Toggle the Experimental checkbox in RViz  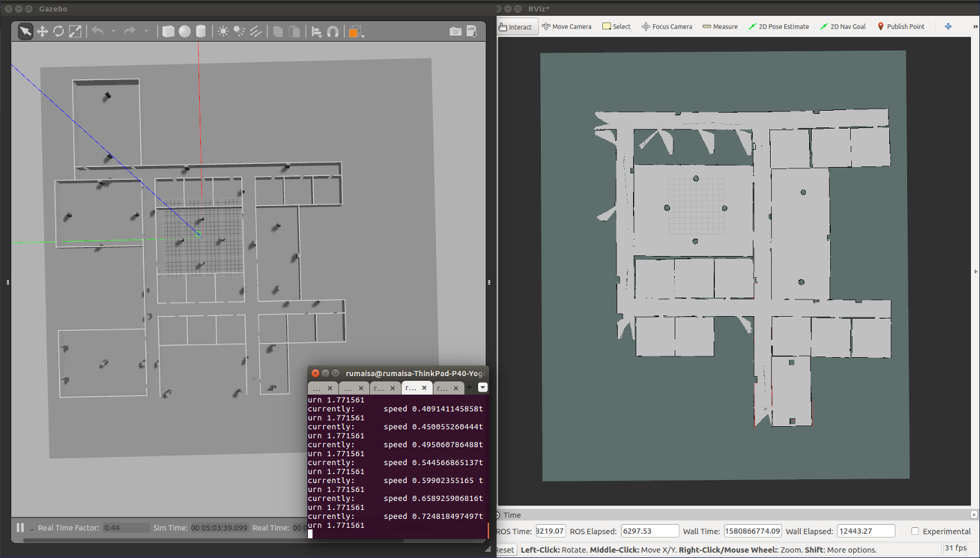pos(915,531)
